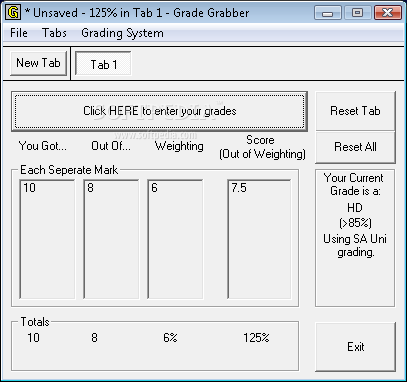Create a New Tab

click(38, 63)
